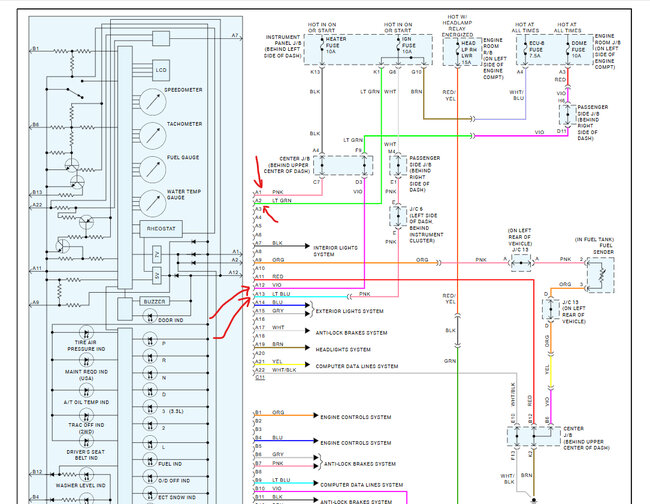Screen dimensions: 650x504
Task: Select the A13 LT BLU pin label
Action: point(272,293)
